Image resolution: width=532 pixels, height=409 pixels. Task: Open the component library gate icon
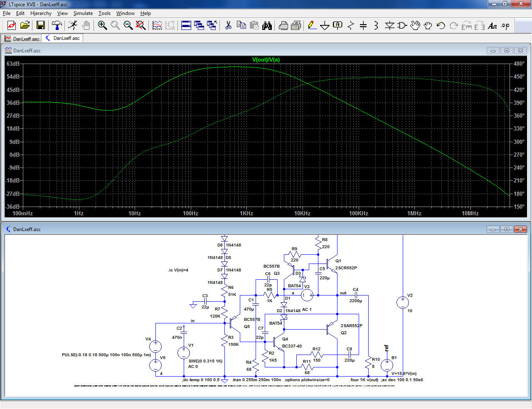point(402,26)
